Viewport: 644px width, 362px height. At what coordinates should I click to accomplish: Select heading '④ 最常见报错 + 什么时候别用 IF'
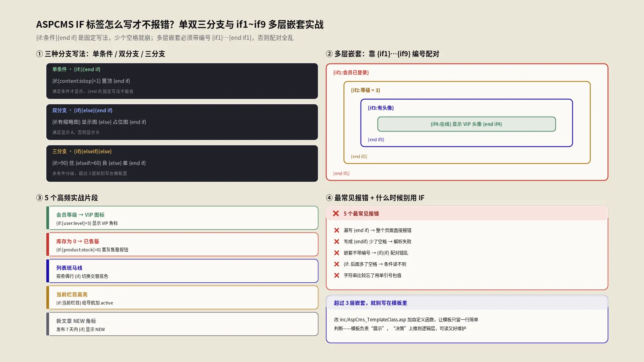pyautogui.click(x=375, y=198)
